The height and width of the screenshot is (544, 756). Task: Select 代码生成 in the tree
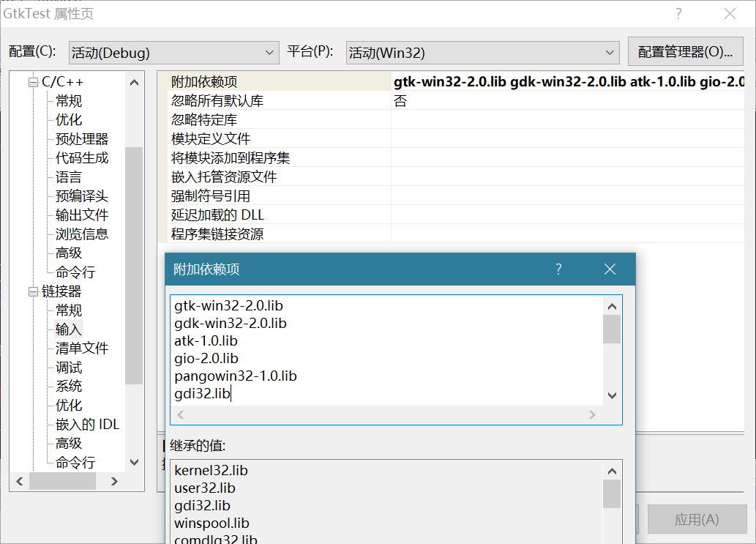(x=82, y=158)
